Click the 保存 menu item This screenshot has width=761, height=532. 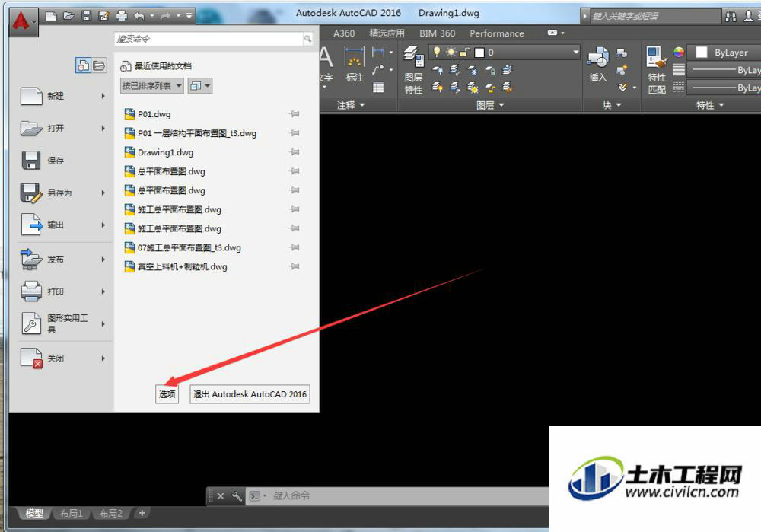(x=62, y=160)
